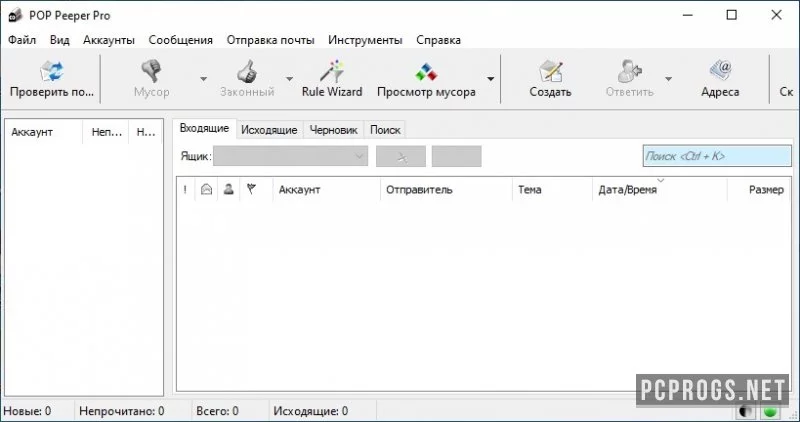Click the Новые: 0 status entry
The width and height of the screenshot is (800, 422).
pyautogui.click(x=28, y=411)
